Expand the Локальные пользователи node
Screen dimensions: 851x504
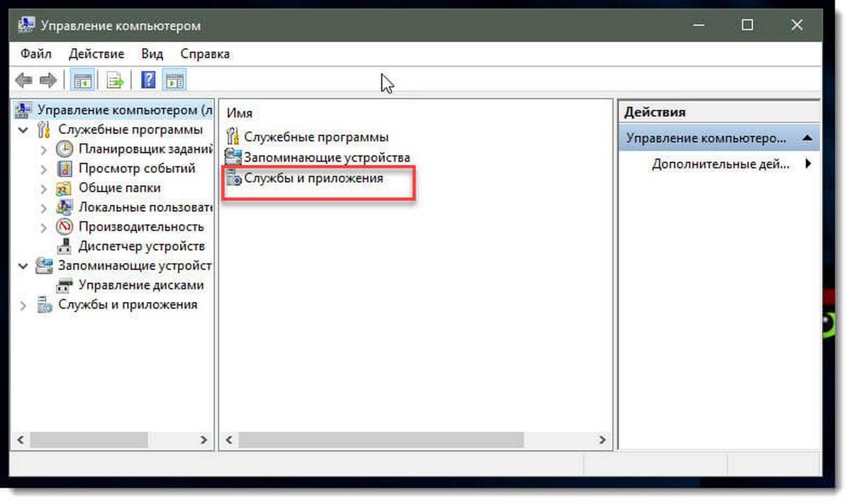(x=44, y=207)
